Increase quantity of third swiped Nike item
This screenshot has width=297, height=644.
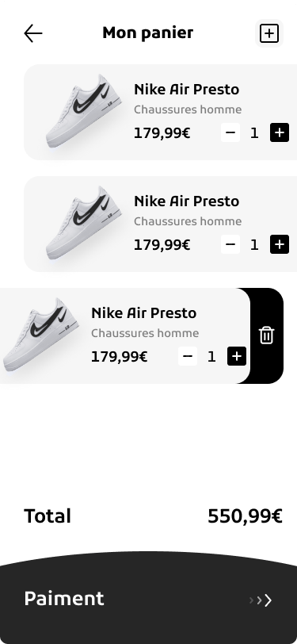coord(237,356)
